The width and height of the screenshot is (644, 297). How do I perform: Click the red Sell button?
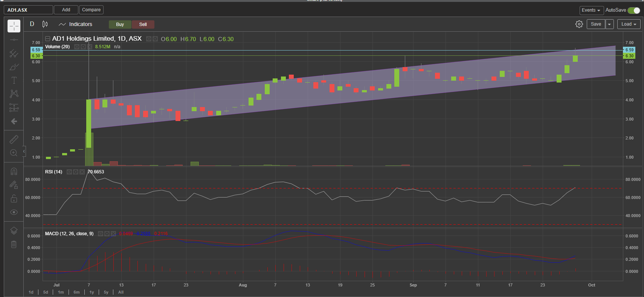143,24
